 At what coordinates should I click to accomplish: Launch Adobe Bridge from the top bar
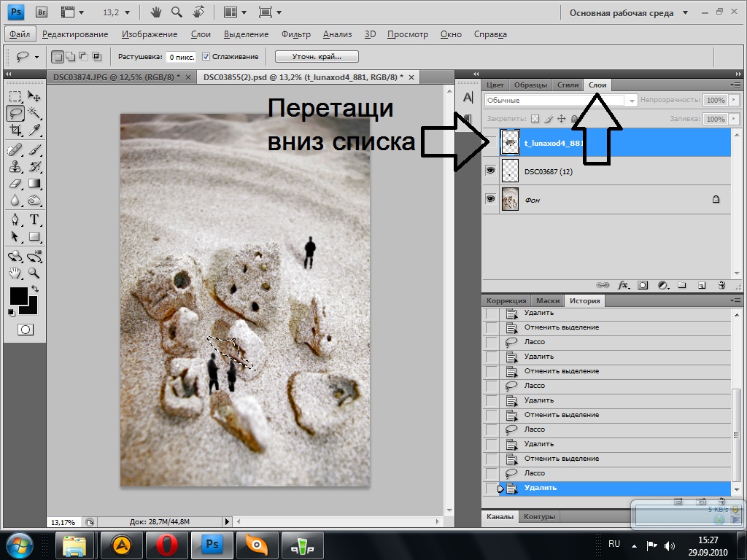[x=42, y=12]
